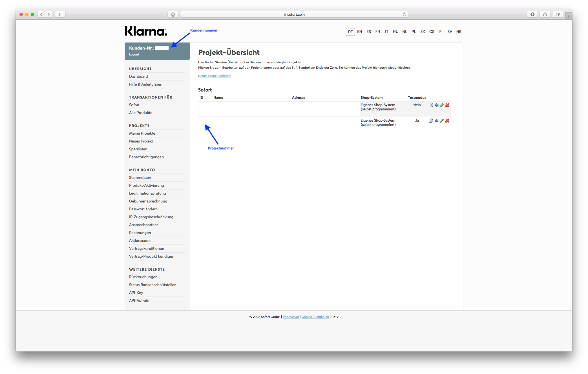Toggle Safari sidebar button
The width and height of the screenshot is (588, 374).
[x=60, y=14]
